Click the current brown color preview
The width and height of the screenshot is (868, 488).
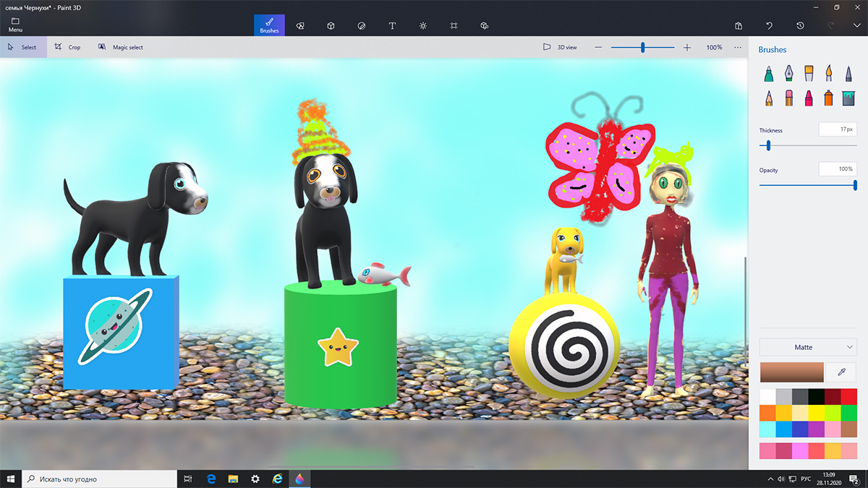[x=792, y=372]
